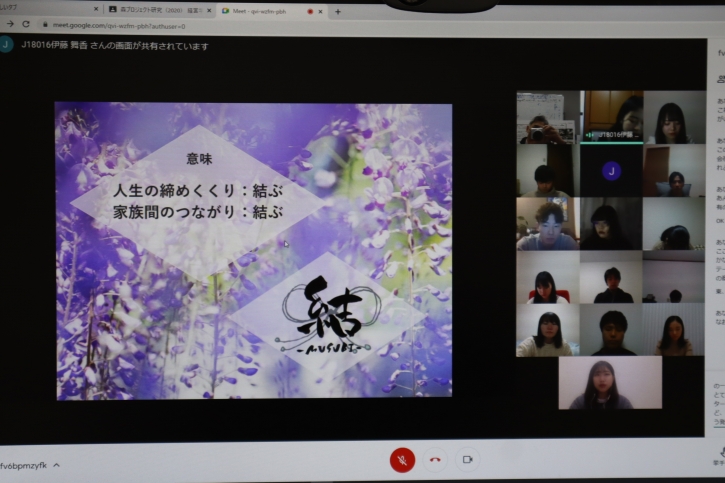Select the purple J avatar participant tile
Screen dimensions: 725x483
click(611, 171)
